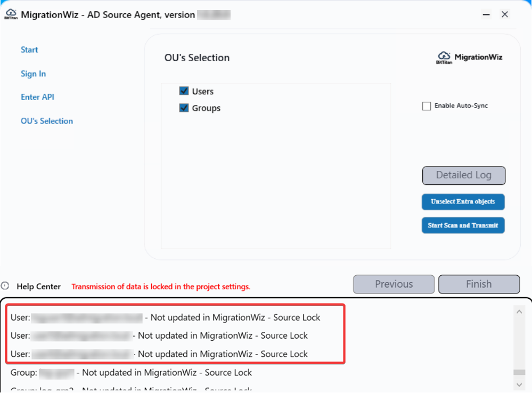Open the Sign In step
This screenshot has width=532, height=393.
pyautogui.click(x=33, y=73)
